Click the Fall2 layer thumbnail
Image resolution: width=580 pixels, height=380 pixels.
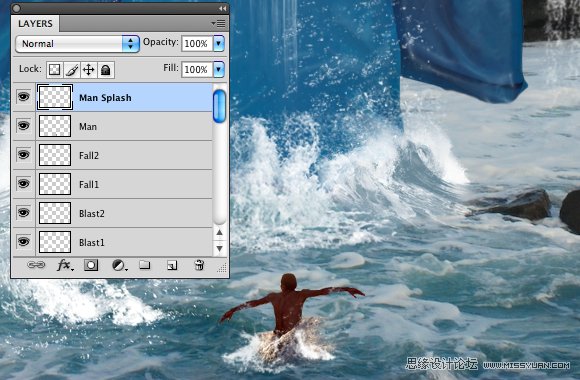pos(55,155)
